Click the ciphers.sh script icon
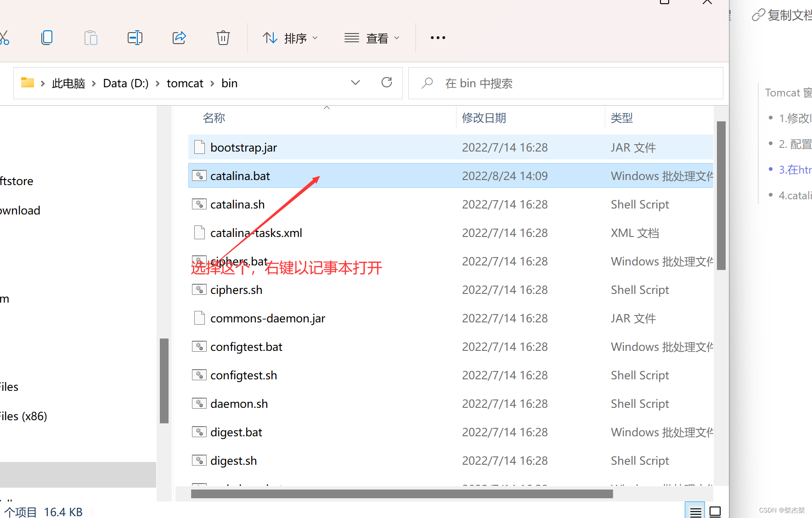 (x=199, y=289)
